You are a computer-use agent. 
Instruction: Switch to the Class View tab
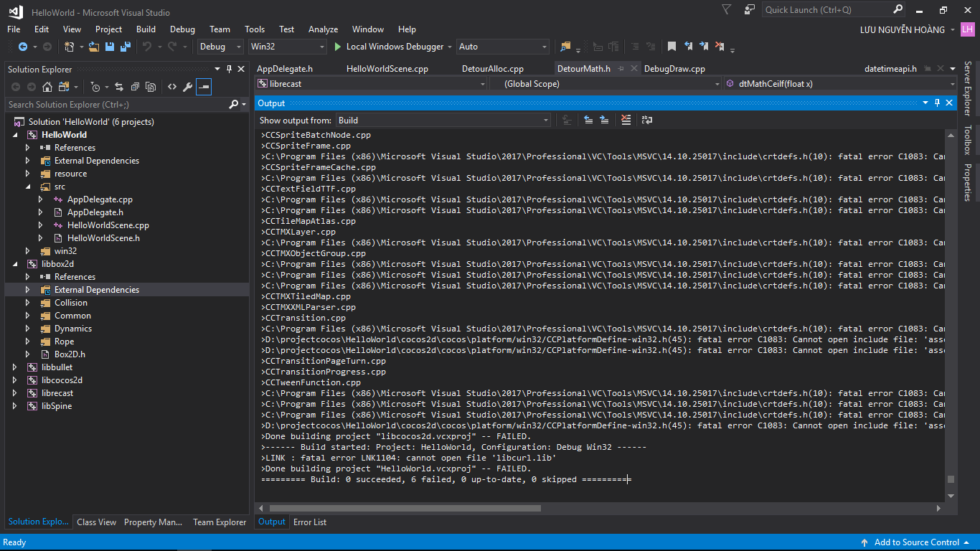96,522
